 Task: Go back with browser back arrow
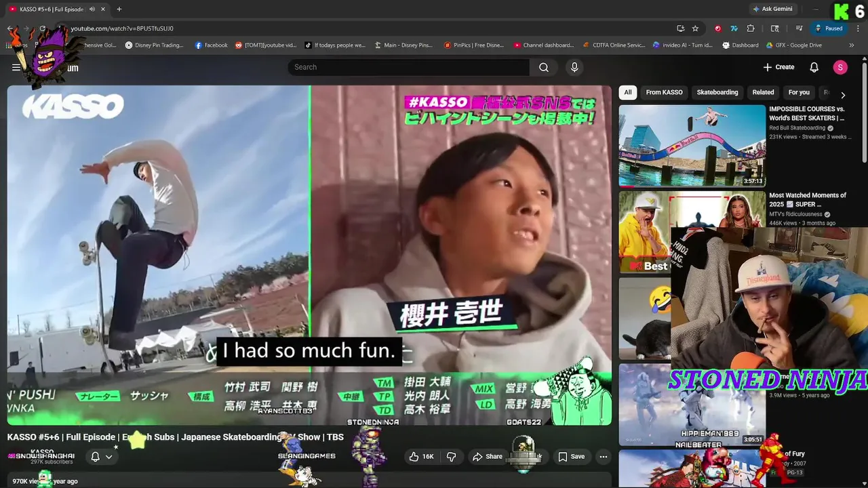coord(10,28)
